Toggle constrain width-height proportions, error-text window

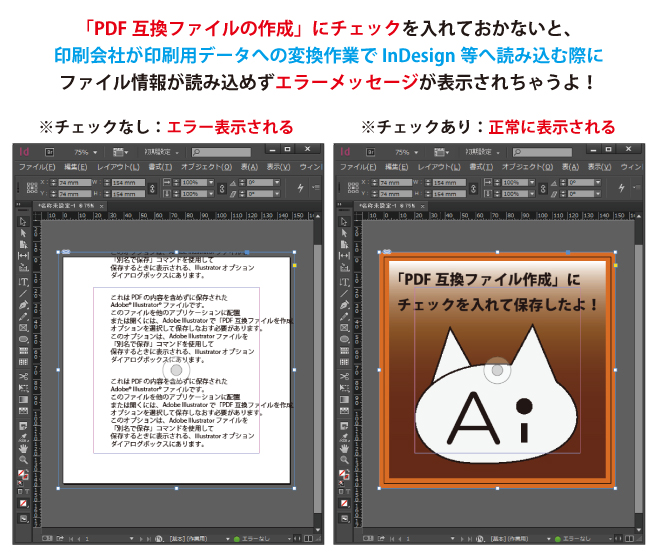tap(152, 188)
